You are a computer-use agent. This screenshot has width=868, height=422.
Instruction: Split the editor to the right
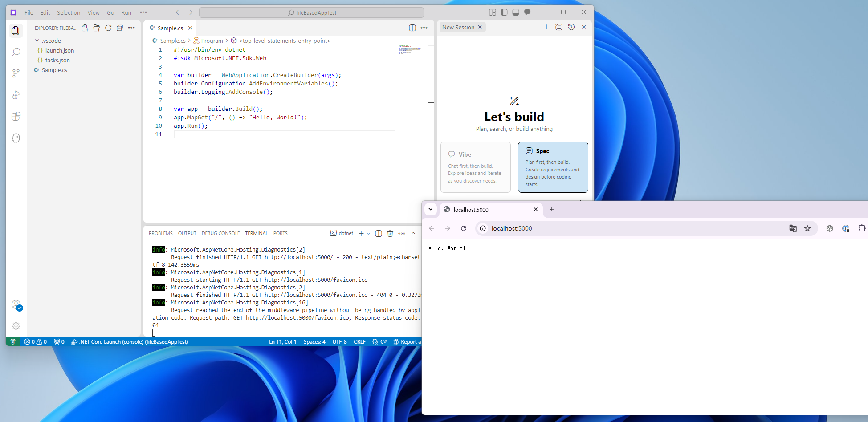[412, 28]
